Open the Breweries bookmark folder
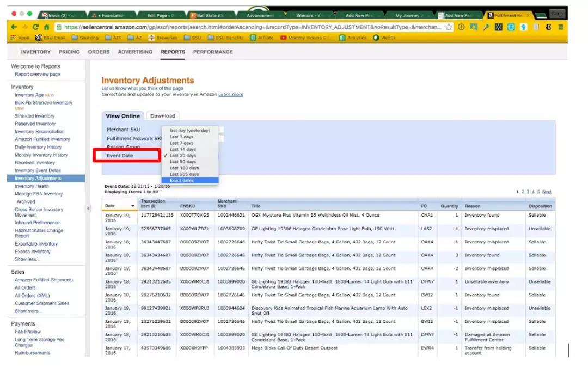The width and height of the screenshot is (588, 374). click(x=163, y=38)
